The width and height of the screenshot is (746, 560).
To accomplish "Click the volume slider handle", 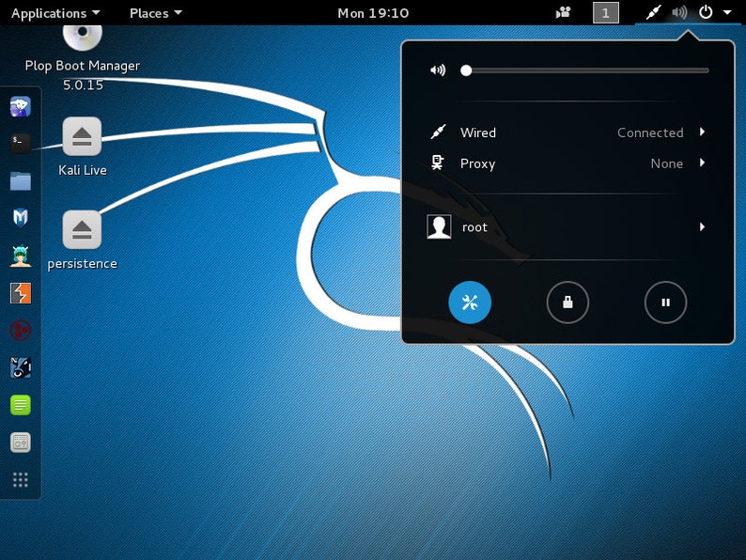I will pyautogui.click(x=466, y=70).
